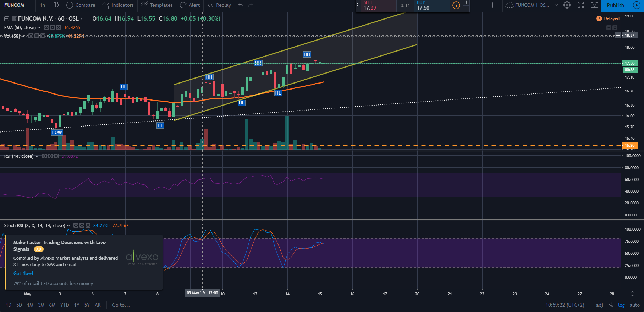Click the Compare symbol button

click(x=81, y=5)
